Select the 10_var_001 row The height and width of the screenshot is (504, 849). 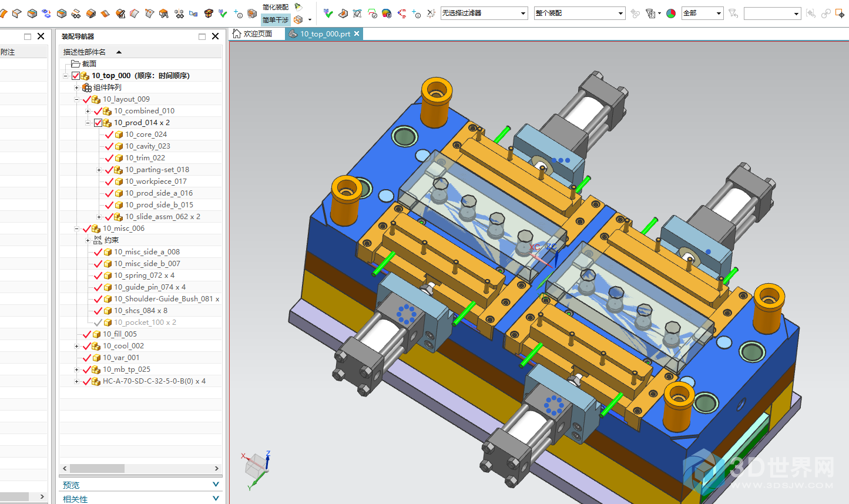click(x=141, y=358)
